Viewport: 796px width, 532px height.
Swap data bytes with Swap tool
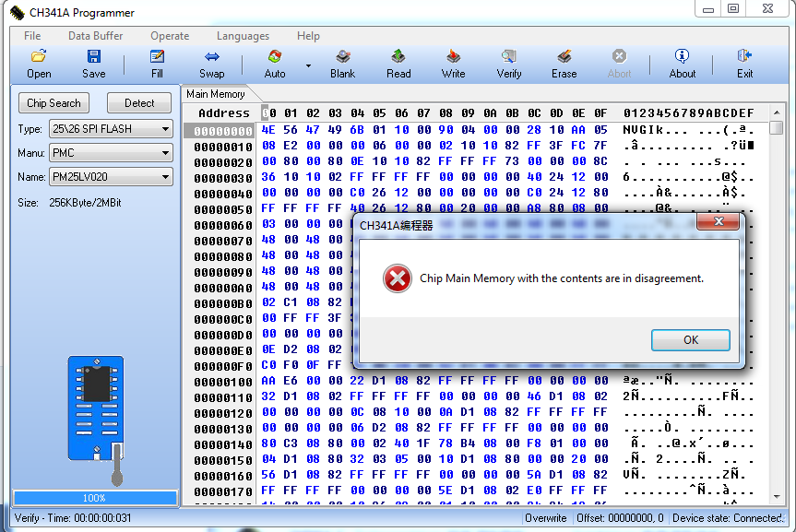click(x=212, y=64)
